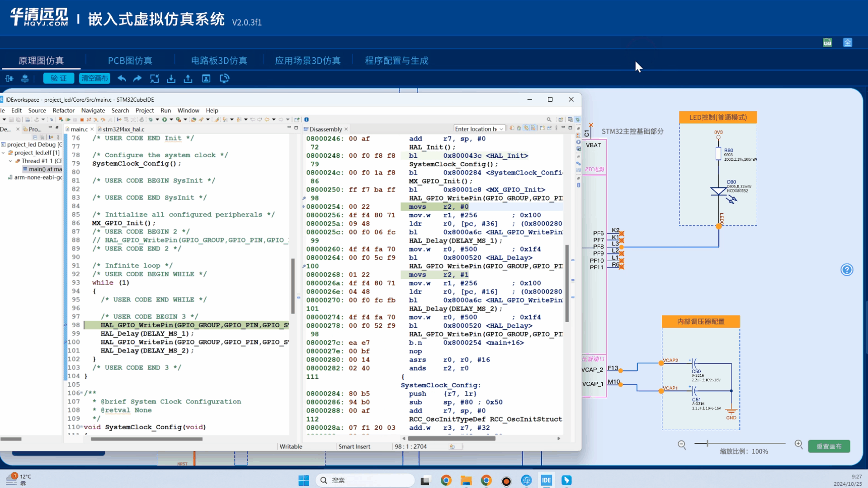Toggle the breakpoint marker on line 98

tap(66, 325)
